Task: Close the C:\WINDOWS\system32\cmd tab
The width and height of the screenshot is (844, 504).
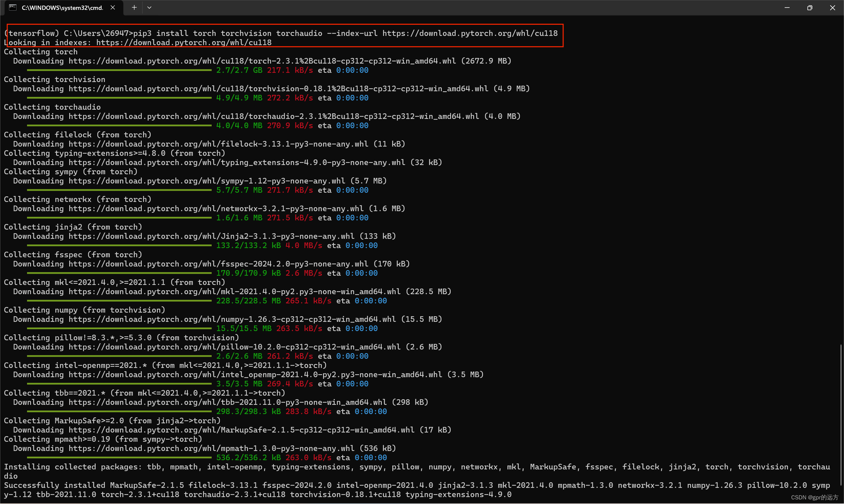Action: pyautogui.click(x=113, y=8)
